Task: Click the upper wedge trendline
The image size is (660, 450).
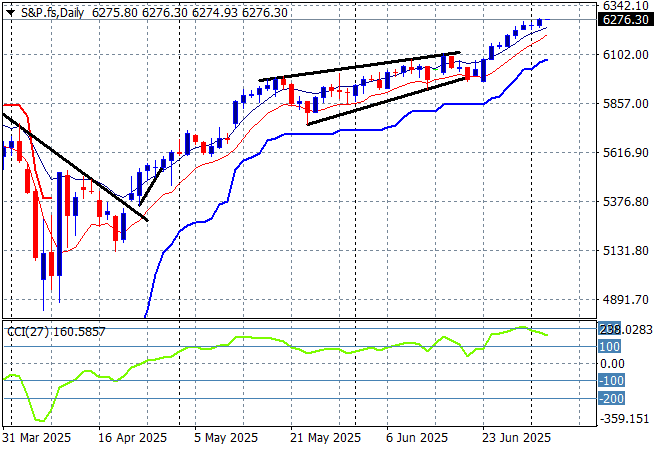Action: [360, 66]
